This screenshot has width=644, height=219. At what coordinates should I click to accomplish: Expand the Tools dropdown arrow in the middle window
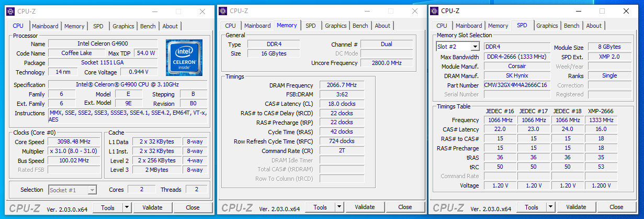340,207
